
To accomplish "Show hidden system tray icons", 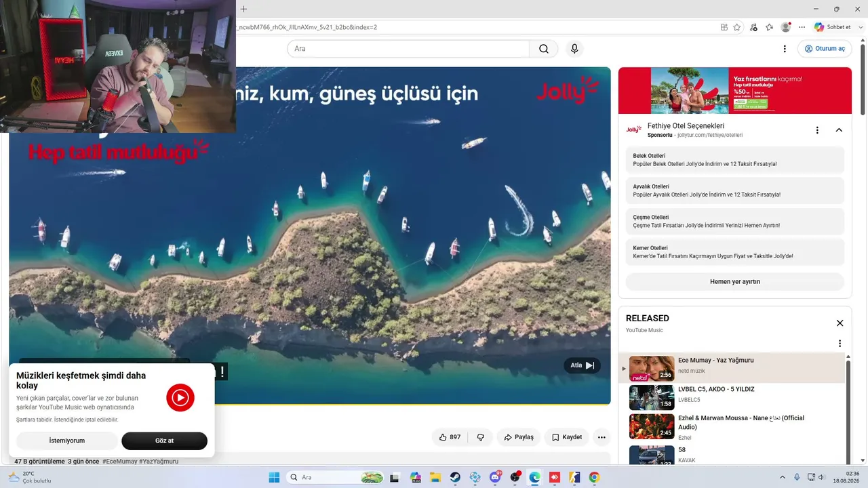I will pyautogui.click(x=783, y=477).
